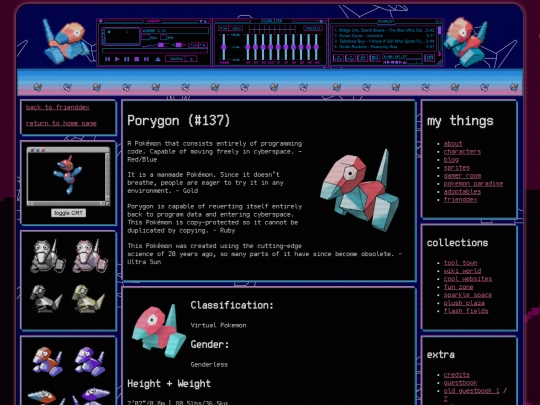Skip to the next track in the player
This screenshot has height=405, width=540.
146,59
